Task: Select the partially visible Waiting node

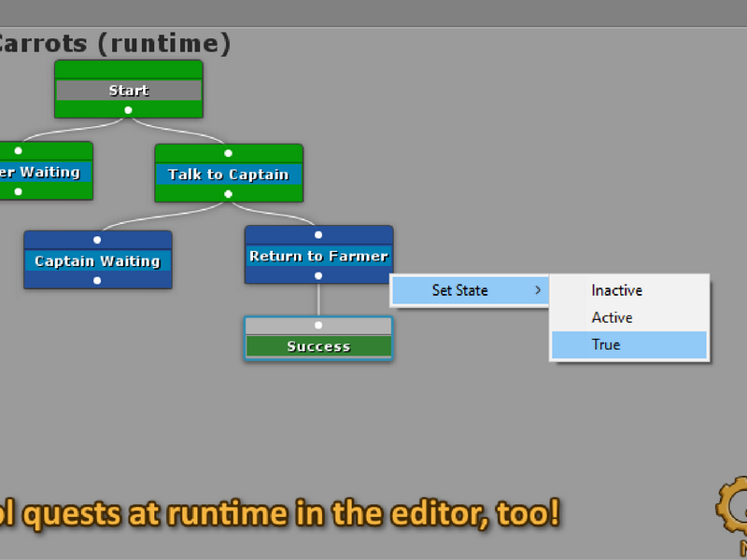Action: point(46,171)
